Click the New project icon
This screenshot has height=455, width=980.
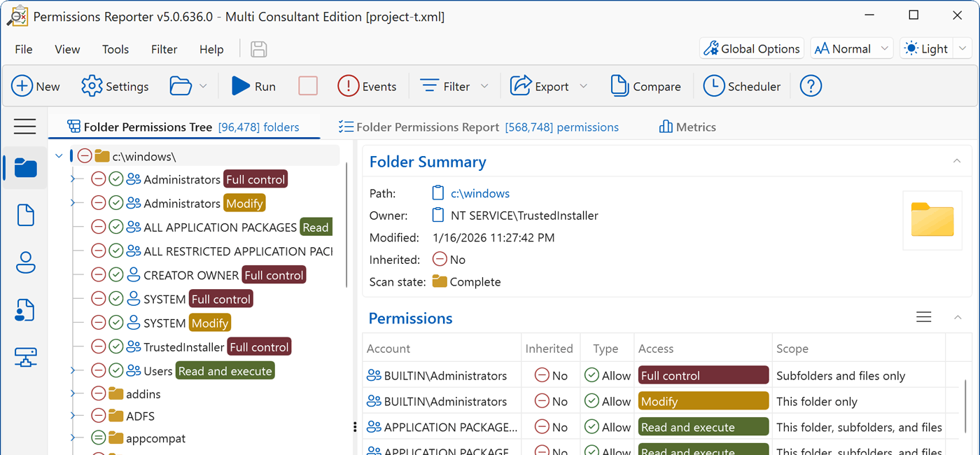[x=22, y=86]
